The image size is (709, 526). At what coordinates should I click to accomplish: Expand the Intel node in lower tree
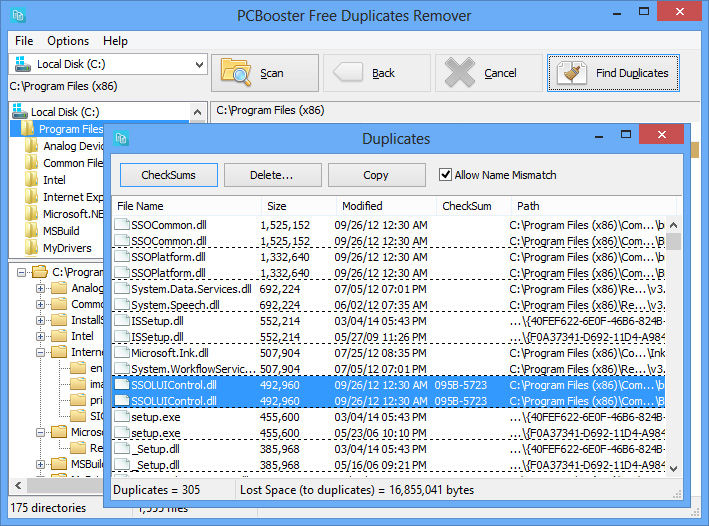[x=40, y=336]
